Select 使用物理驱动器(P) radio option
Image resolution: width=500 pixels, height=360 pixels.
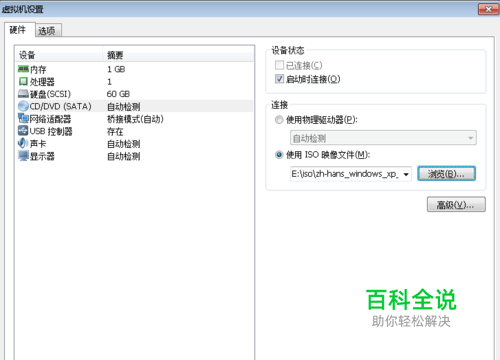coord(279,120)
